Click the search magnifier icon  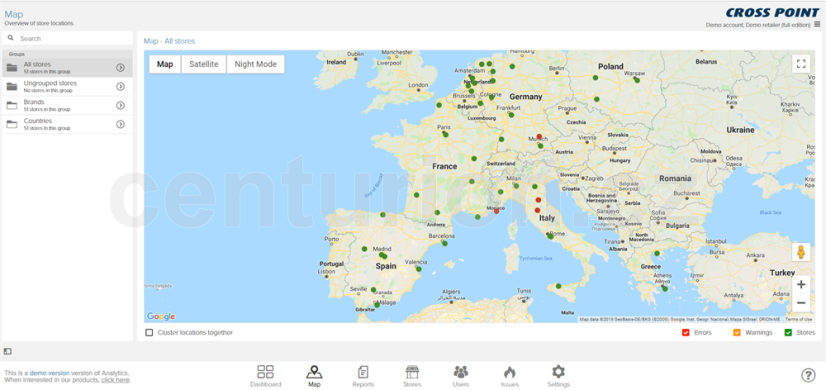[11, 38]
